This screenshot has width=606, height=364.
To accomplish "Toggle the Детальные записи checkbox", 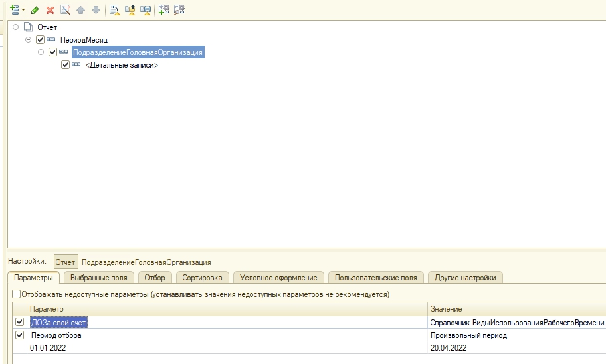I will tap(65, 65).
